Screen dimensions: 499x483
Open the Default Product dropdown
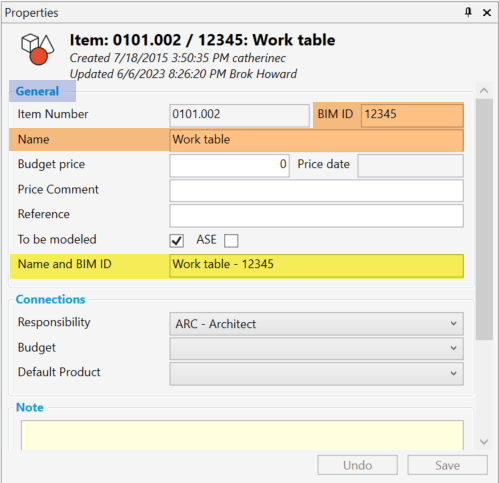click(316, 374)
